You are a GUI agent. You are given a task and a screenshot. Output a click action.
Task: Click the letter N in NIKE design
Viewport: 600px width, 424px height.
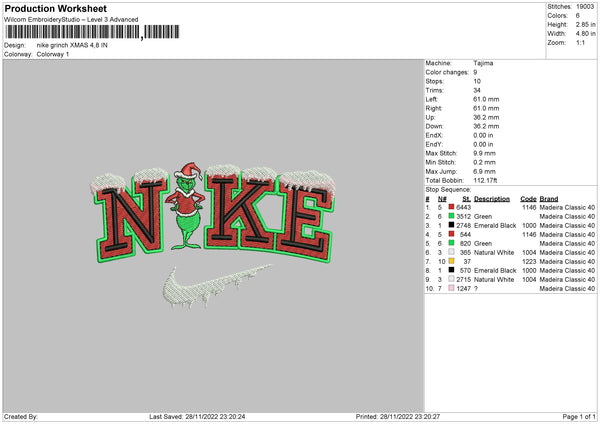coord(132,218)
